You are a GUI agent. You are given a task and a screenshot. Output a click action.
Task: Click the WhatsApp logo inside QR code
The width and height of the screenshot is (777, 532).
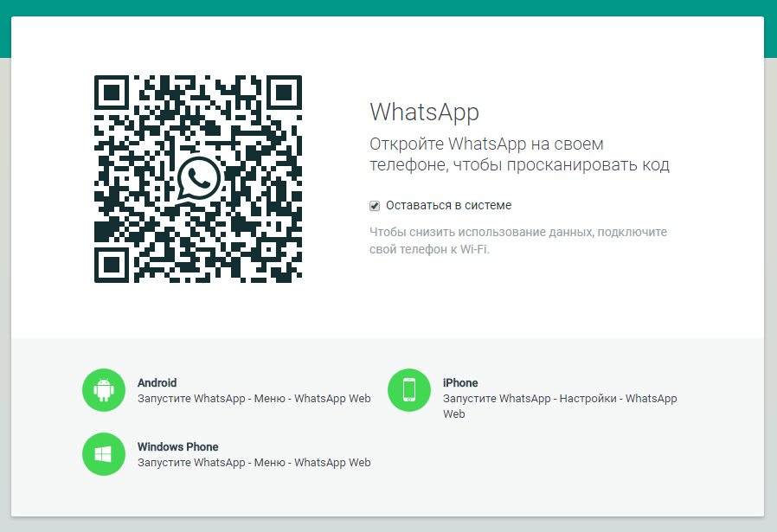click(x=198, y=179)
